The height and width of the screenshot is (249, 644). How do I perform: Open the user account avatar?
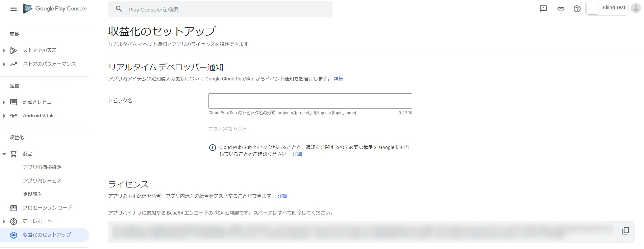click(636, 8)
